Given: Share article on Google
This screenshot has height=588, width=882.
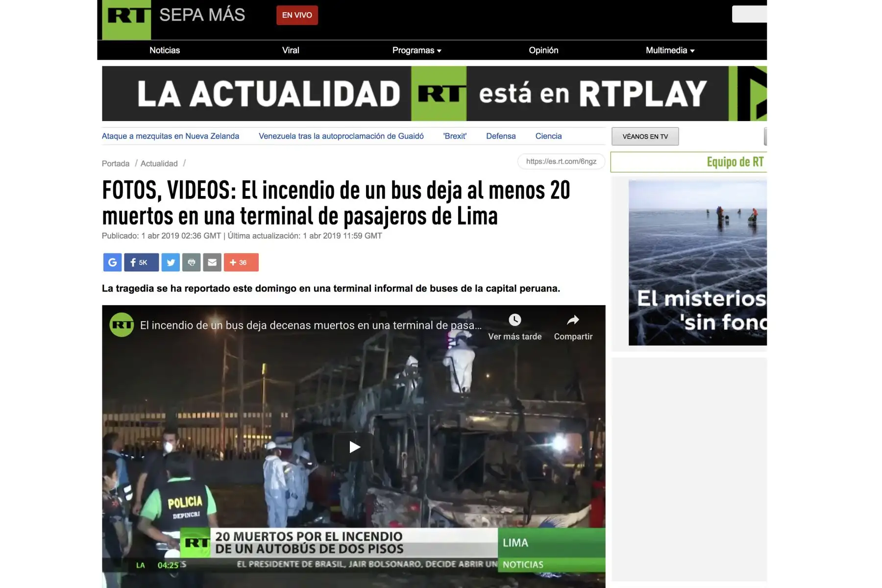Looking at the screenshot, I should pyautogui.click(x=112, y=262).
